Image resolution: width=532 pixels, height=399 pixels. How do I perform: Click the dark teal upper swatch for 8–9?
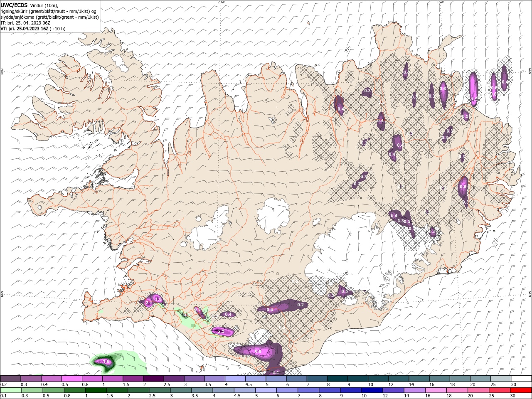(x=337, y=379)
